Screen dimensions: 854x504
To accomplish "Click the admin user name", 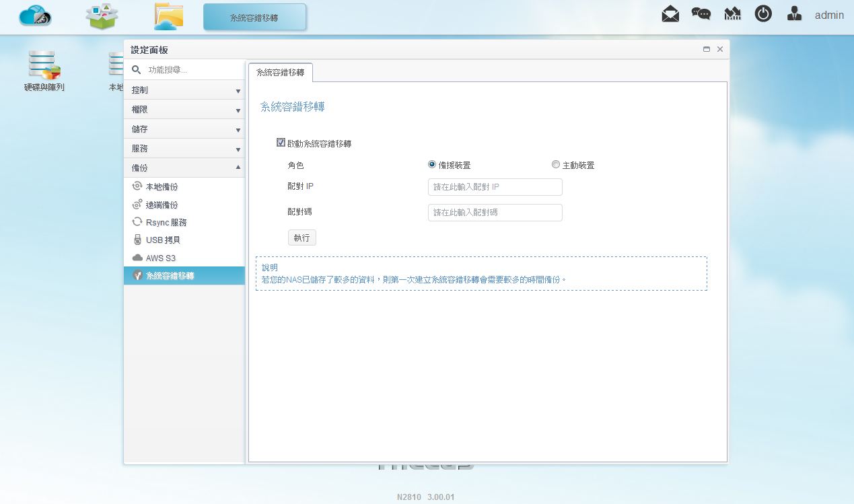I will pos(829,15).
